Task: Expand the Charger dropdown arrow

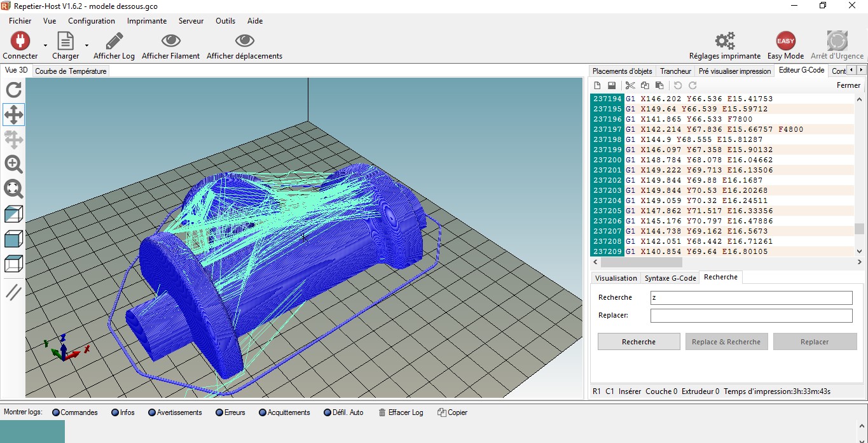Action: click(86, 45)
